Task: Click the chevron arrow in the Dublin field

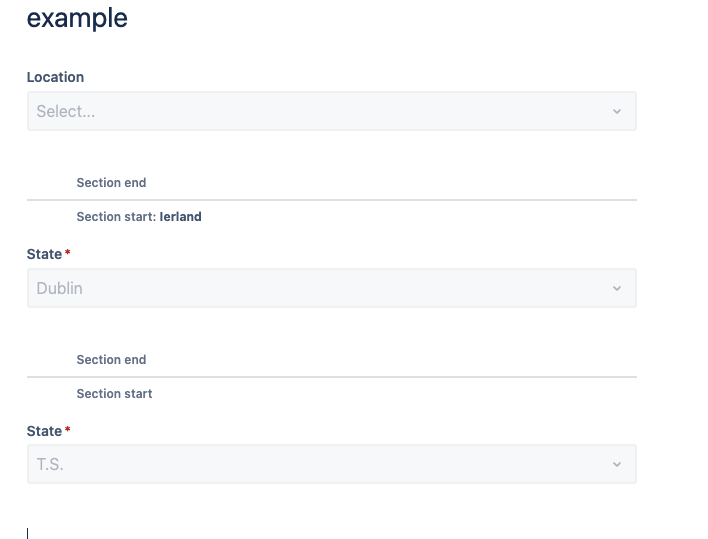Action: pos(617,288)
